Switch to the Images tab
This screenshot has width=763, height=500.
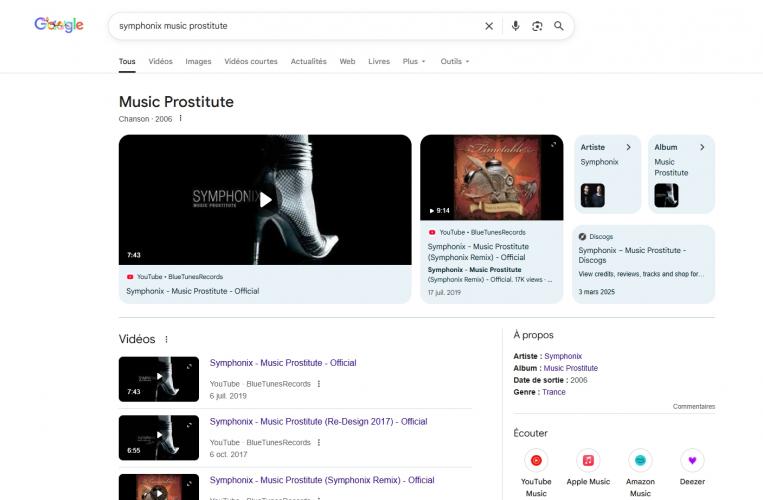[198, 61]
